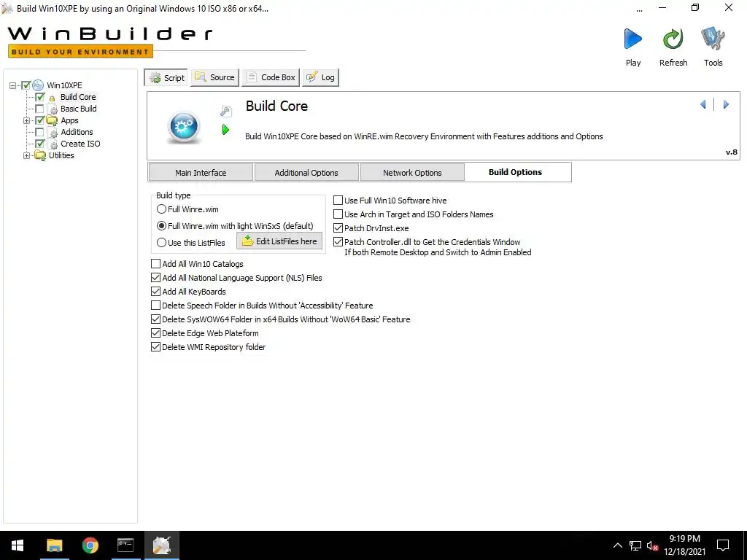Select Build Core in the tree
The height and width of the screenshot is (560, 747).
(78, 97)
